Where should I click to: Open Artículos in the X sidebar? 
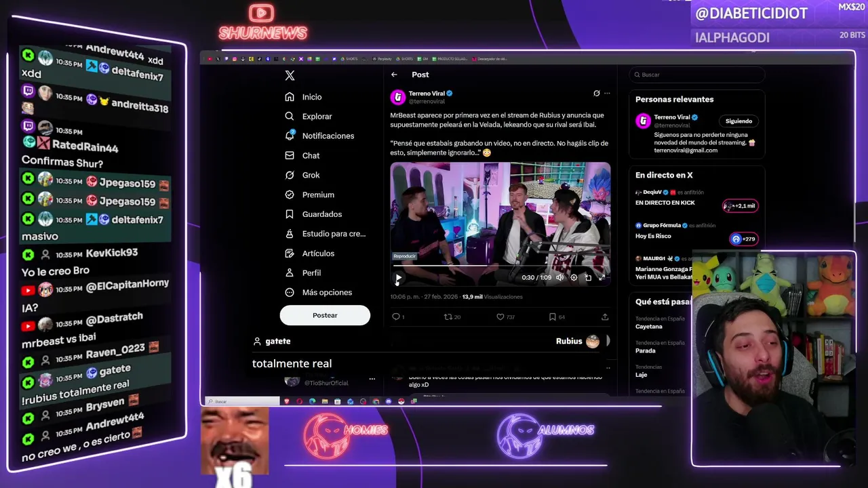(x=309, y=253)
